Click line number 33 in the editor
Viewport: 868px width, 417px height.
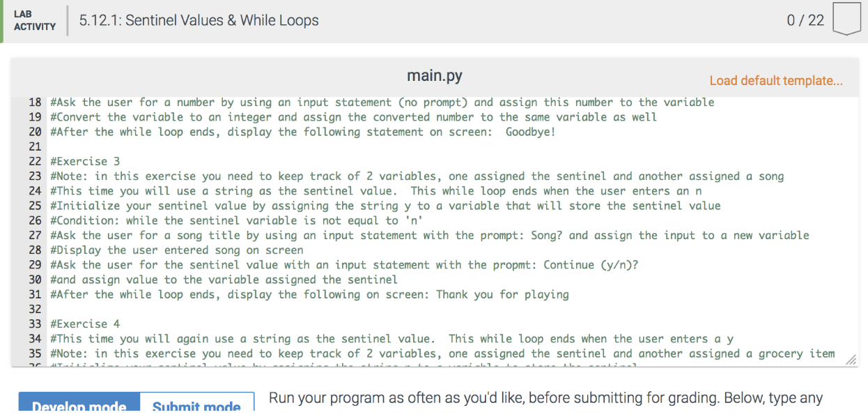[32, 324]
